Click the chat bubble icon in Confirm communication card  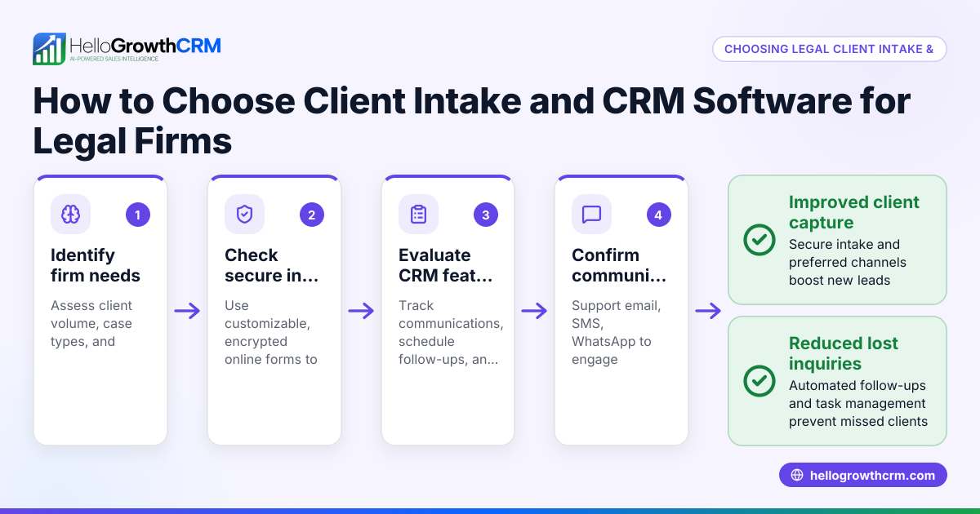click(x=591, y=215)
